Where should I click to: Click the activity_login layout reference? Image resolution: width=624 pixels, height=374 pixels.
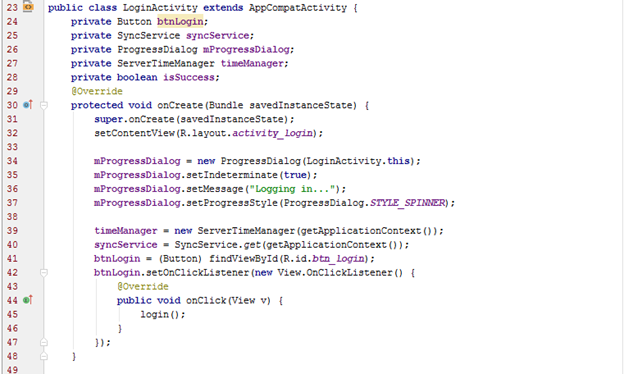pyautogui.click(x=272, y=133)
